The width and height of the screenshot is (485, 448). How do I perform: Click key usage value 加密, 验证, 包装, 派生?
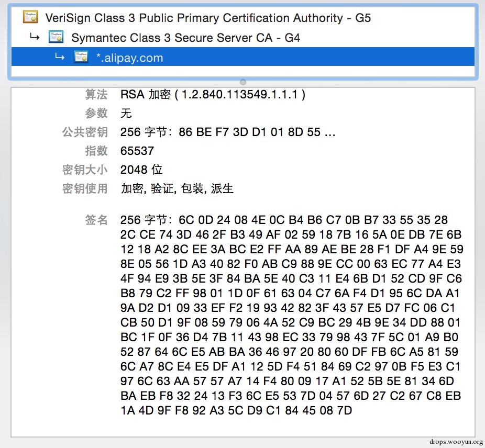(177, 188)
